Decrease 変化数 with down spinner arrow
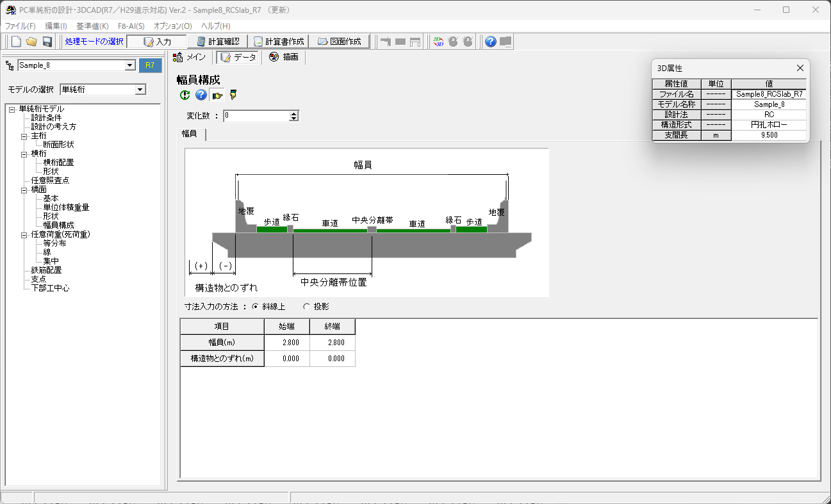 point(294,118)
